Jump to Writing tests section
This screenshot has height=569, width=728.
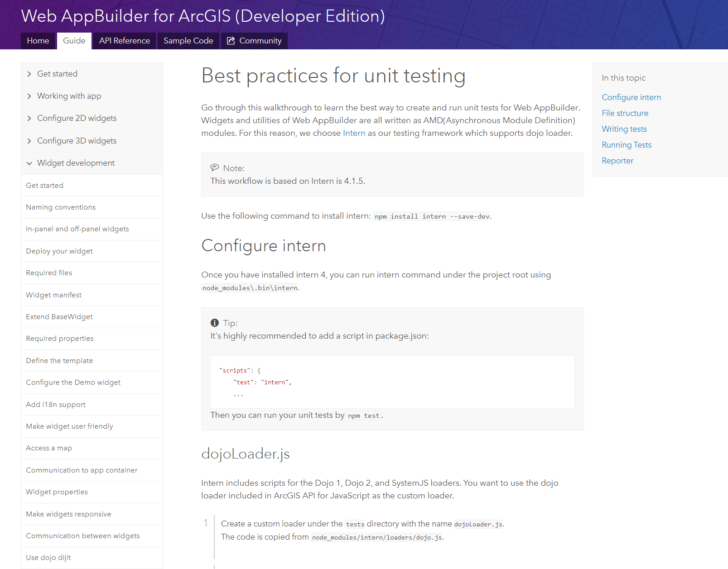tap(624, 129)
